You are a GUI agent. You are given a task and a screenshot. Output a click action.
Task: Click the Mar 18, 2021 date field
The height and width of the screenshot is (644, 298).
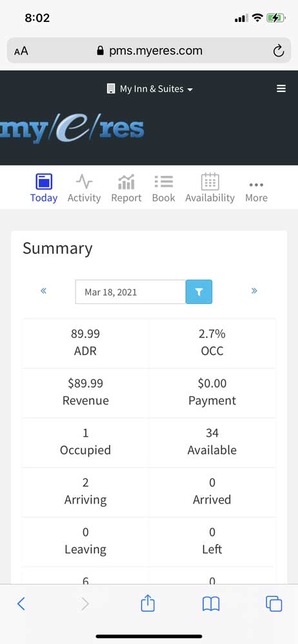(130, 292)
